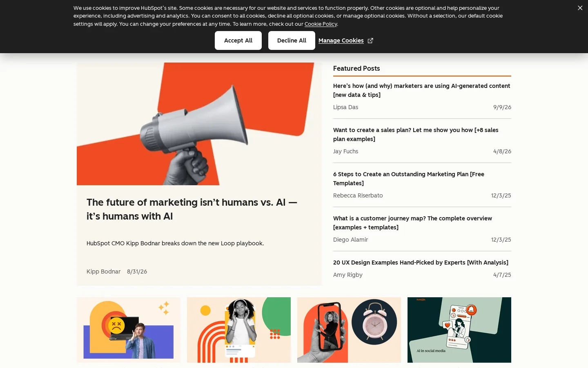Open the sad emoji laptop article thumbnail

tap(129, 330)
